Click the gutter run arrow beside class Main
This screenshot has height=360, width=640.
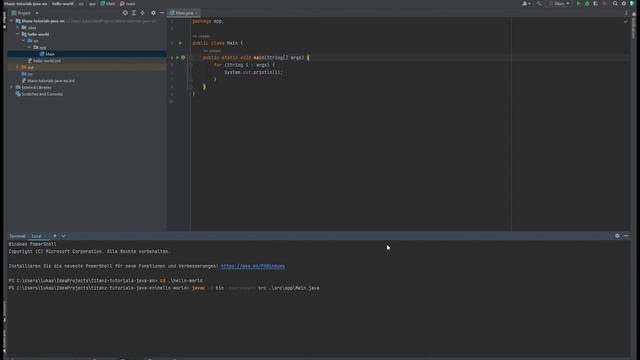coord(180,43)
